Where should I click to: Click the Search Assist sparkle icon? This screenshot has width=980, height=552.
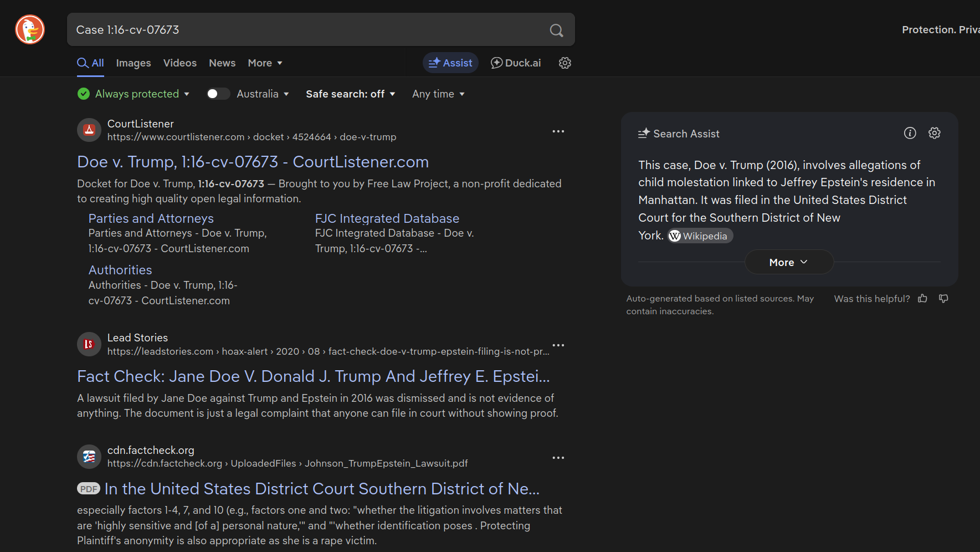pos(643,134)
